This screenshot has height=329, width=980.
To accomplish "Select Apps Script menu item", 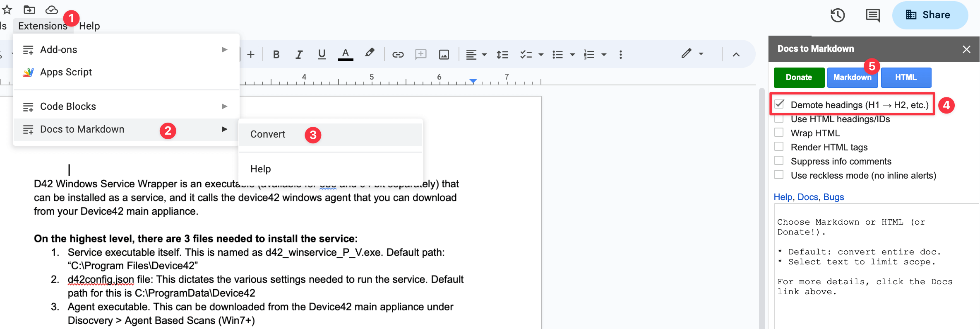I will click(126, 72).
